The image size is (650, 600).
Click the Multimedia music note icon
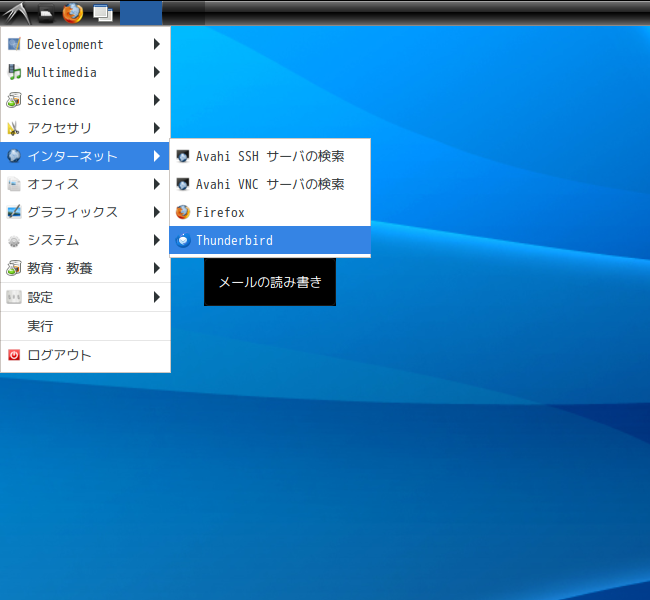[14, 72]
